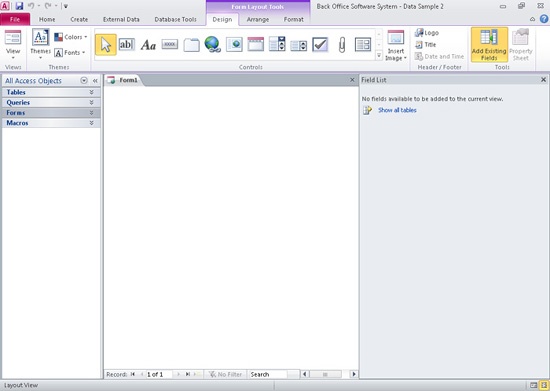Insert Date and Time in header

(439, 56)
